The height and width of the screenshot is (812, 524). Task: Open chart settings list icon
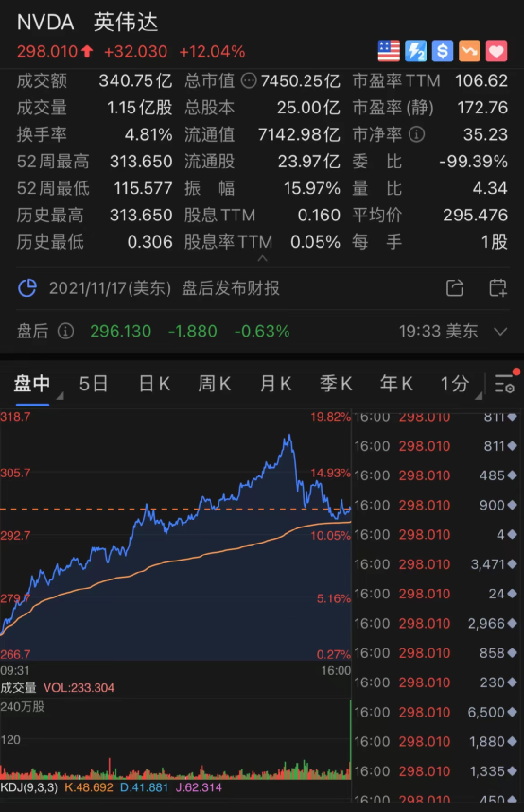coord(504,384)
